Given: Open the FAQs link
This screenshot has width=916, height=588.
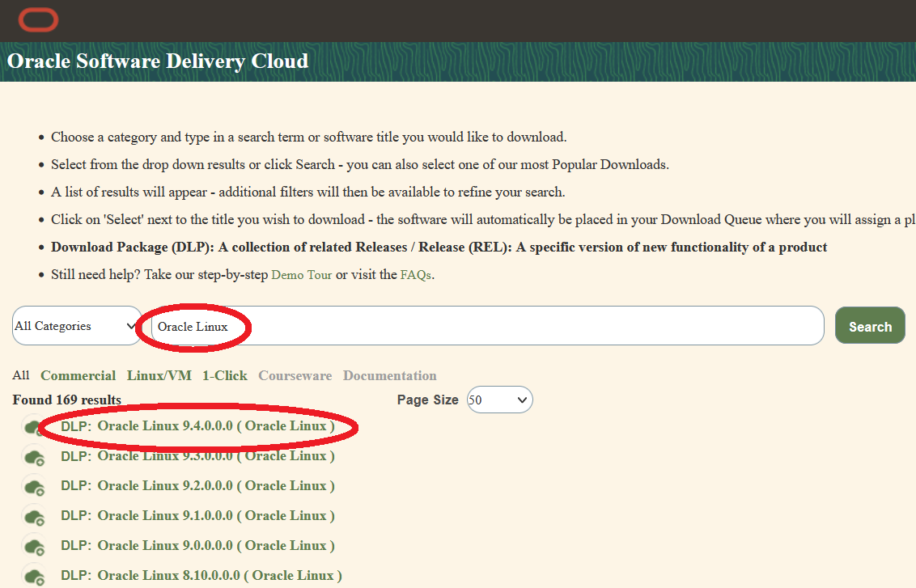Looking at the screenshot, I should tap(416, 274).
